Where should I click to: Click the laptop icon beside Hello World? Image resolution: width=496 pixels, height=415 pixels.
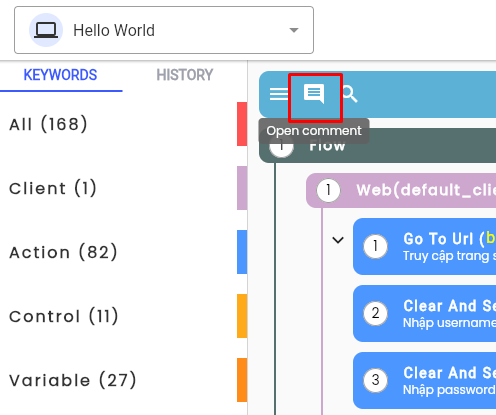pyautogui.click(x=46, y=30)
